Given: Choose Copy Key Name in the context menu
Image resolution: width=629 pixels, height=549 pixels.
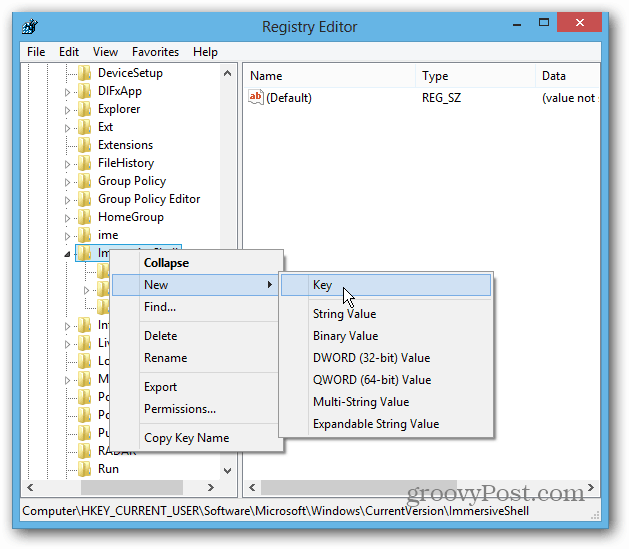Looking at the screenshot, I should click(197, 438).
